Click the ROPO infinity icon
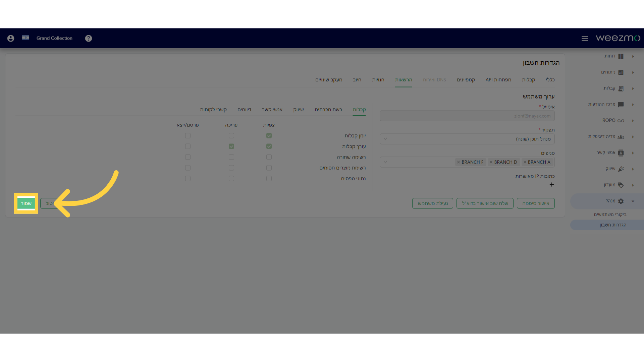 tap(621, 121)
